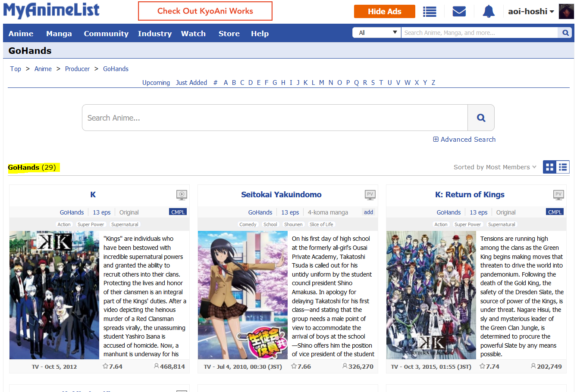Switch to tile grid view
This screenshot has height=392, width=577.
click(549, 167)
